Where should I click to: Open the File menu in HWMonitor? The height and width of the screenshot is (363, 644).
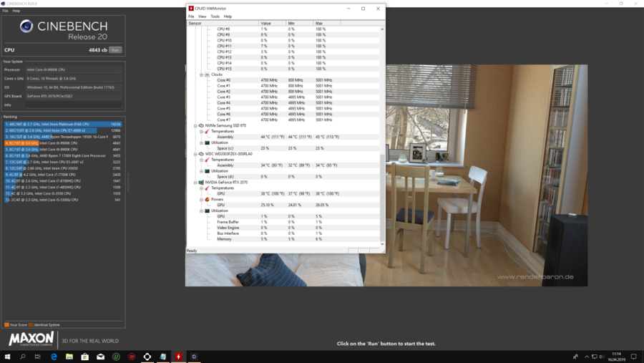click(191, 16)
